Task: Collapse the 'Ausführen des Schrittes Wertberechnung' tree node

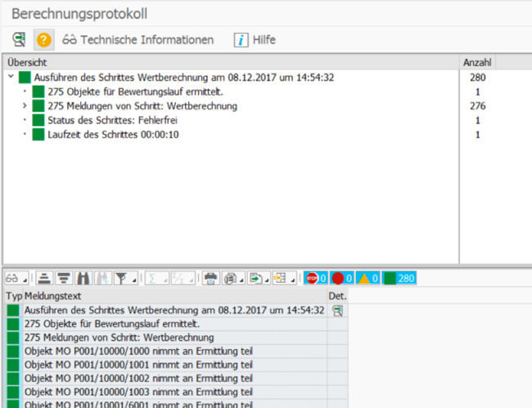Action: point(10,78)
